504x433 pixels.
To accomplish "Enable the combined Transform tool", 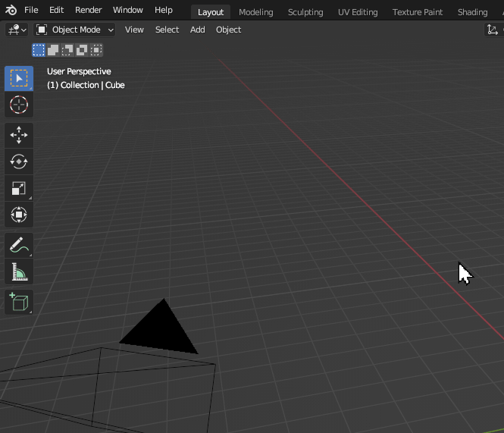I will click(19, 215).
